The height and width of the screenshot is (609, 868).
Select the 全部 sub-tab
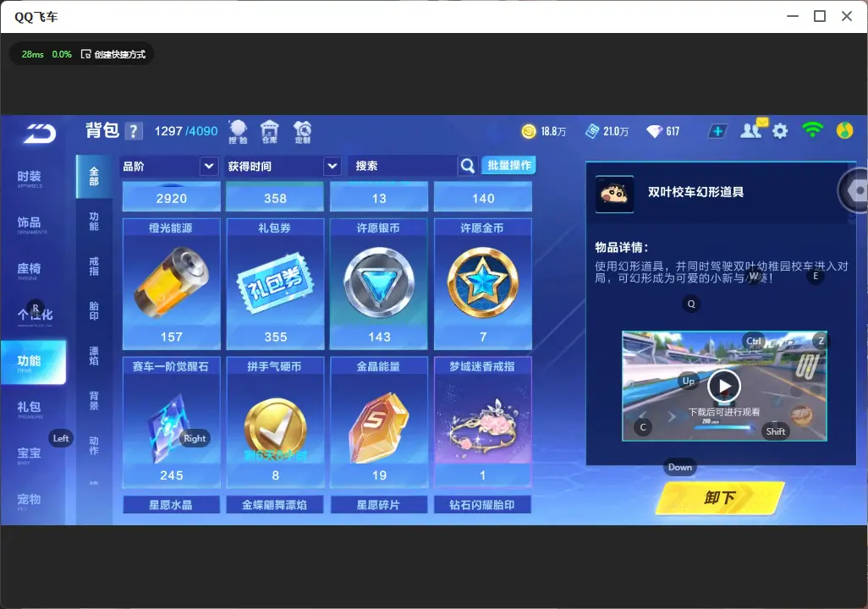[x=94, y=177]
